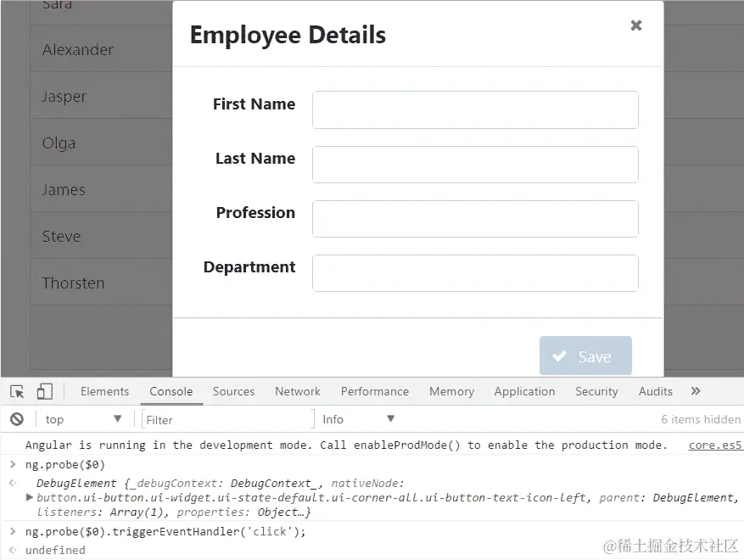Select the Thorsten row in the list
Viewport: 744px width, 560px height.
pos(101,283)
